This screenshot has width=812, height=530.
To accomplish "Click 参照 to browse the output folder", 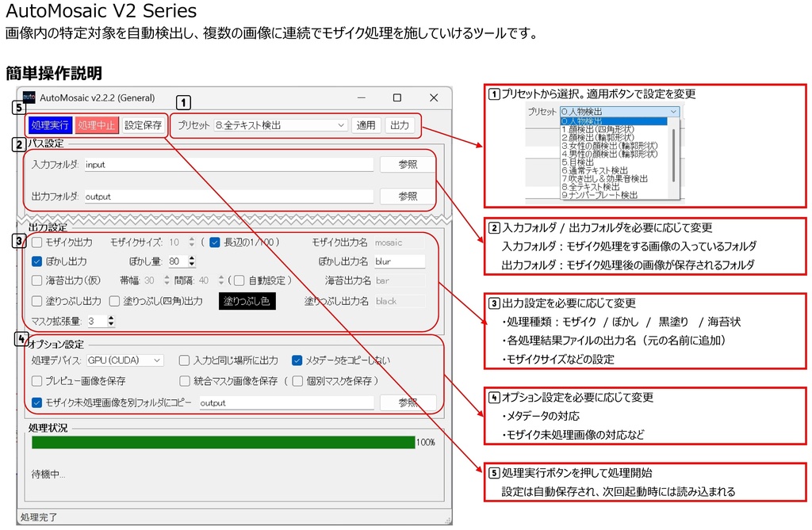I will [406, 196].
